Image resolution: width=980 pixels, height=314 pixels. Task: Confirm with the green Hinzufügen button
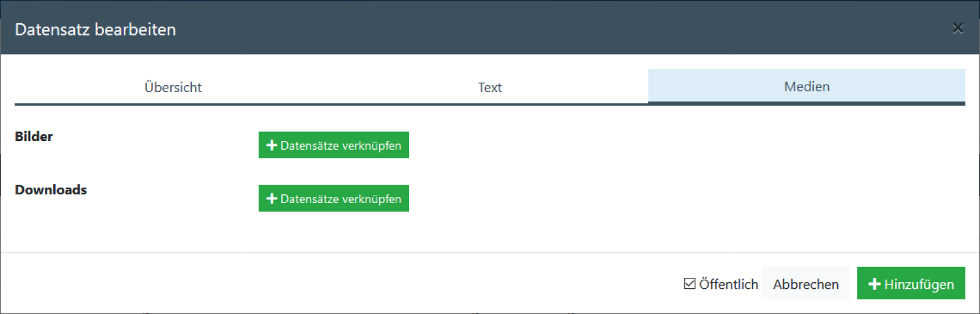918,284
